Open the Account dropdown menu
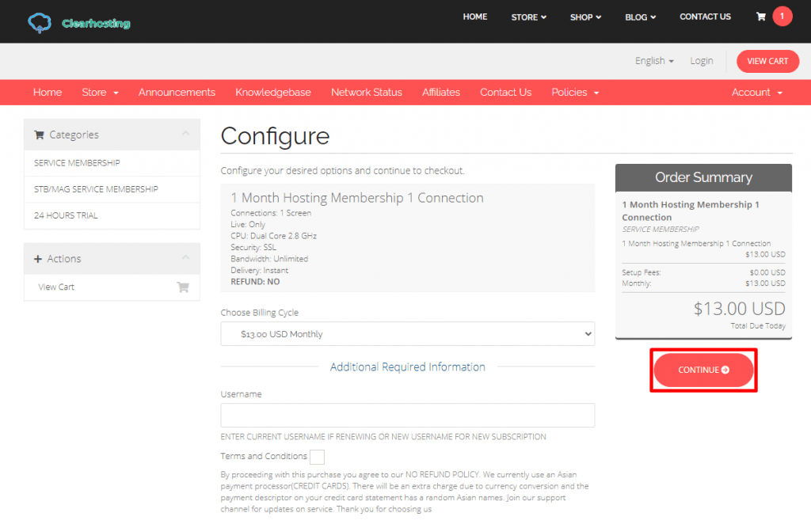Image resolution: width=811 pixels, height=532 pixels. [x=756, y=93]
